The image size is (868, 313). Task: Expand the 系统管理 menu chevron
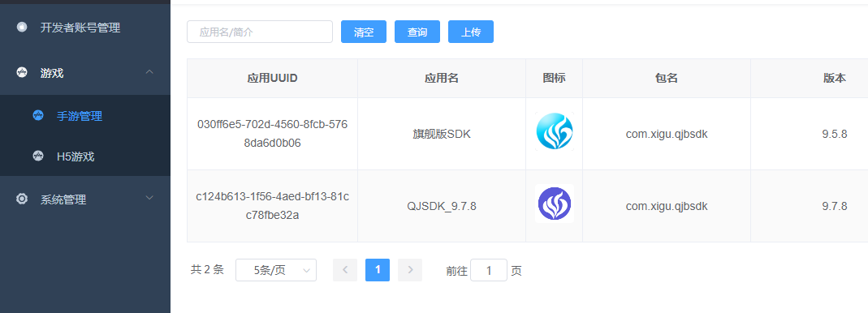click(149, 198)
